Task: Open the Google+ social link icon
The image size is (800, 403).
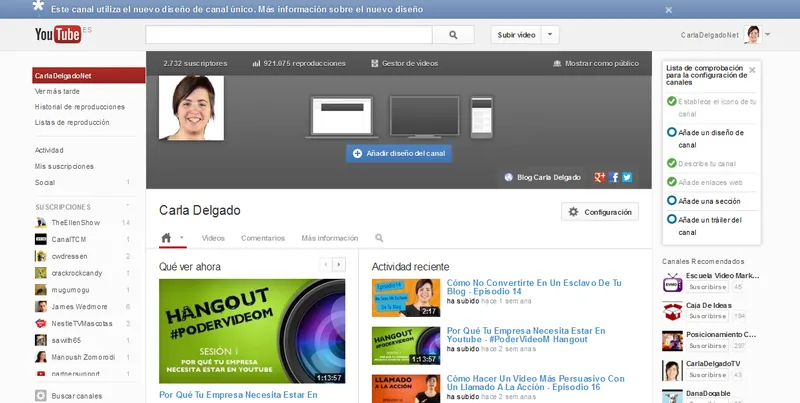Action: tap(599, 177)
